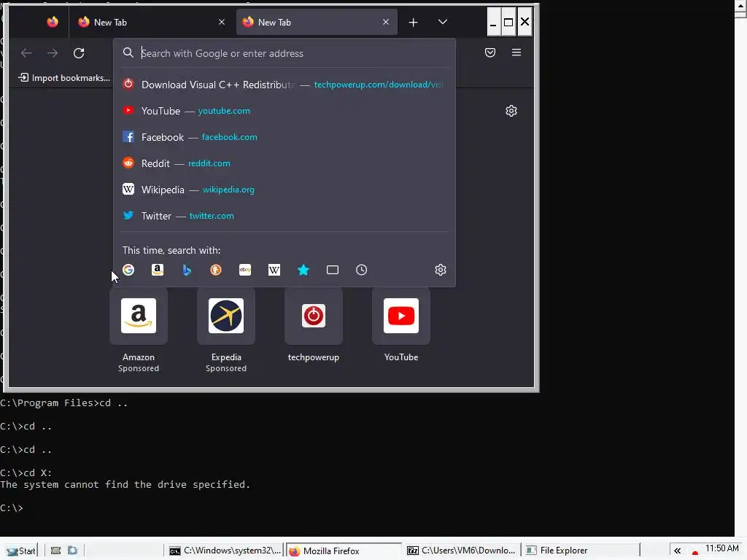Open a new tab with plus button
Image resolution: width=747 pixels, height=560 pixels.
coord(413,23)
